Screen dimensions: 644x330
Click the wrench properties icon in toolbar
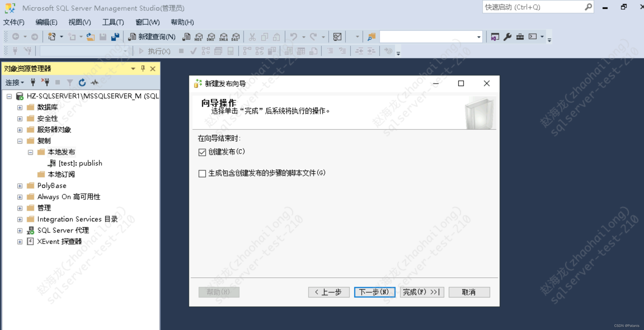pos(507,37)
